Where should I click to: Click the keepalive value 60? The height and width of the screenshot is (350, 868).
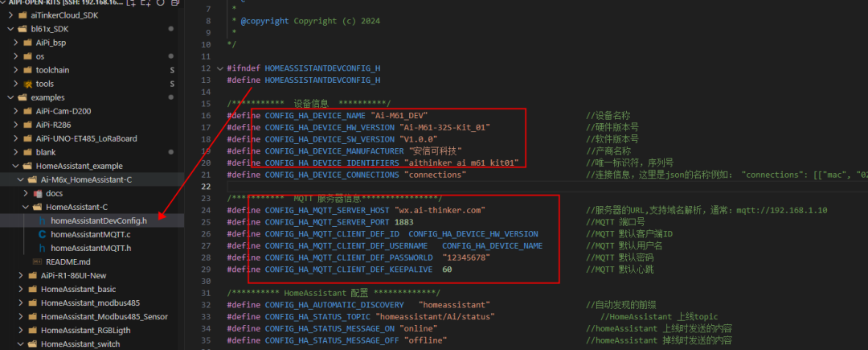[x=447, y=270]
